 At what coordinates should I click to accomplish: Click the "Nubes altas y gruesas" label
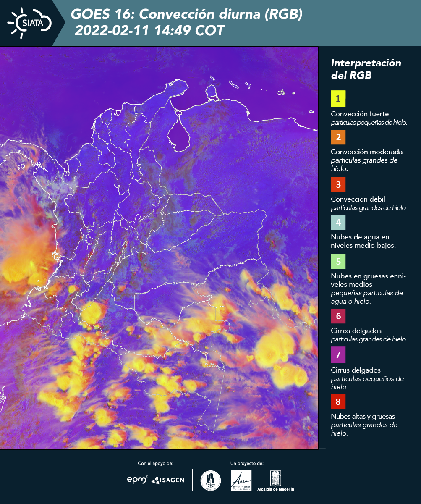pyautogui.click(x=363, y=417)
